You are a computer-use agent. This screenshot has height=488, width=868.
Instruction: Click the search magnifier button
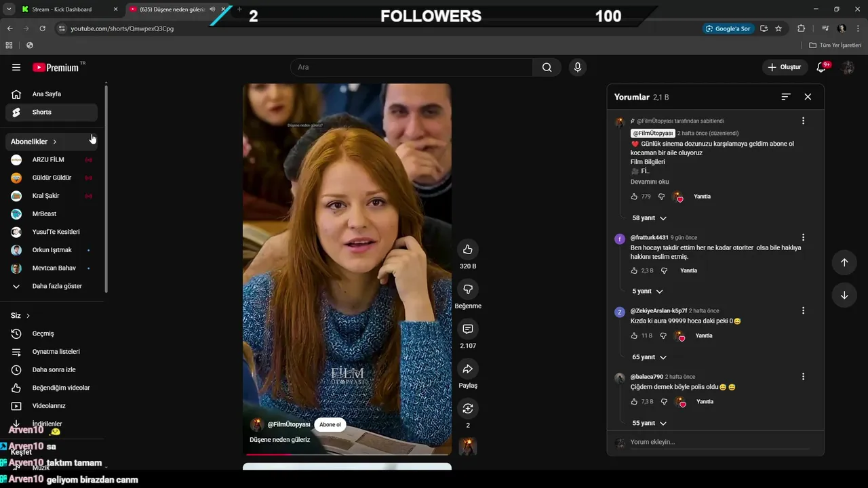coord(547,67)
